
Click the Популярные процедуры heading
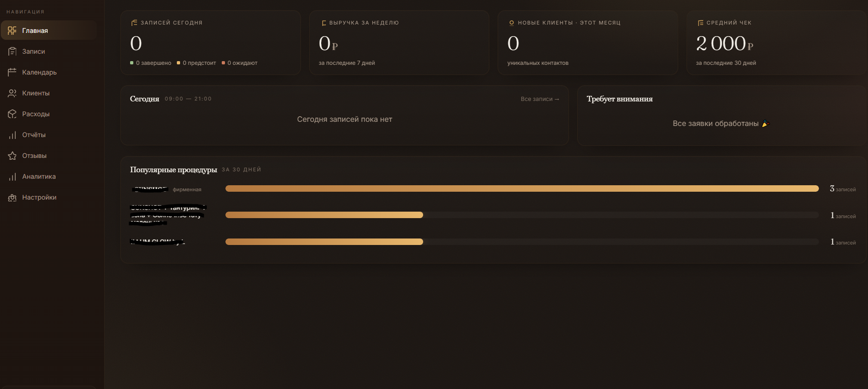[174, 170]
